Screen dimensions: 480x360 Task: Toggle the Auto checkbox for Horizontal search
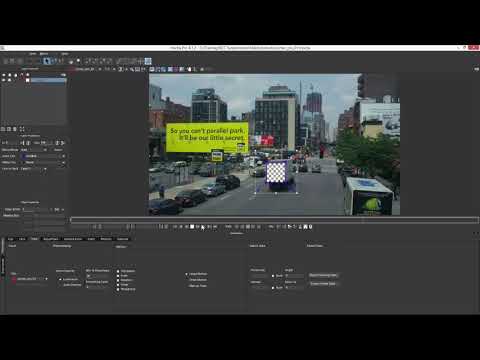coord(273,276)
